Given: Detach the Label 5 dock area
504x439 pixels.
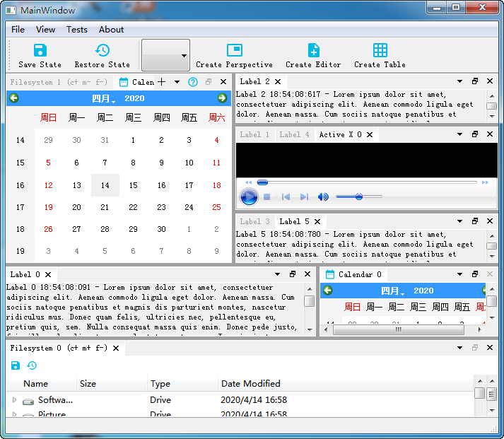Looking at the screenshot, I should click(x=475, y=221).
